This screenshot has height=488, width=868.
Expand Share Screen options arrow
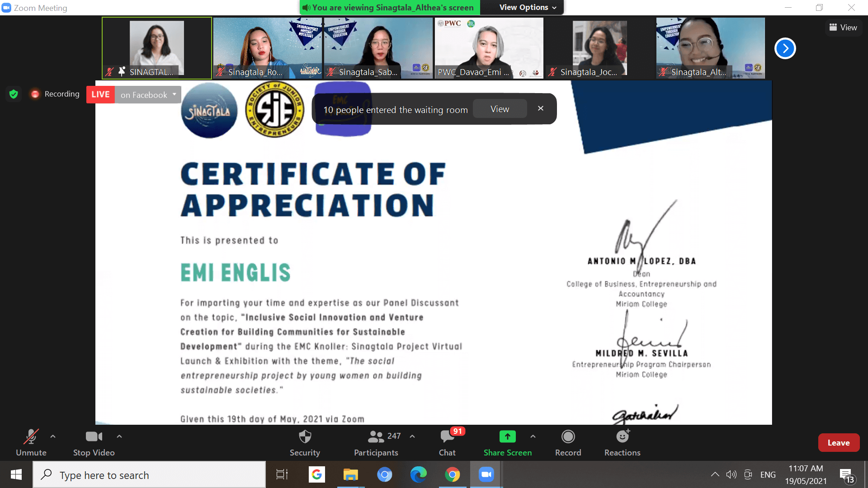[533, 436]
